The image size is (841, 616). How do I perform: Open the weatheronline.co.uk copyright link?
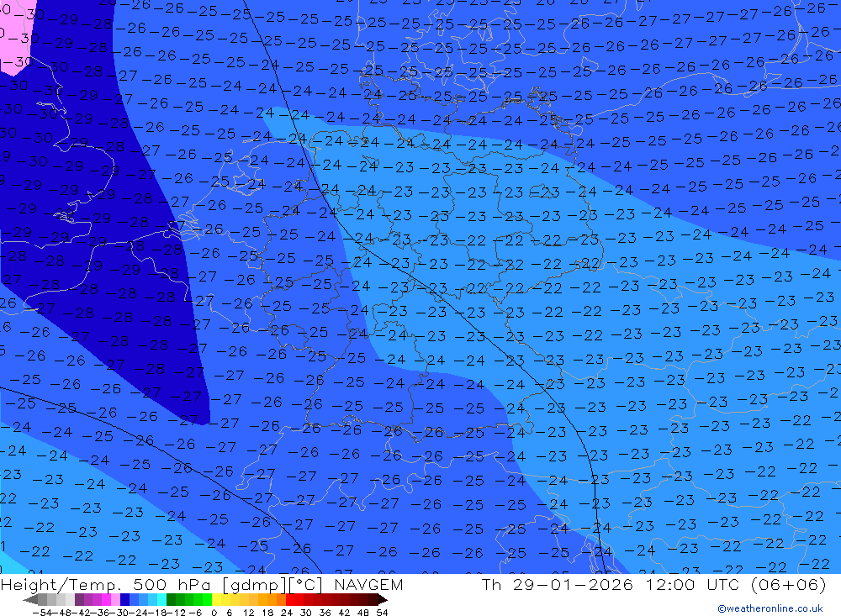click(x=770, y=608)
